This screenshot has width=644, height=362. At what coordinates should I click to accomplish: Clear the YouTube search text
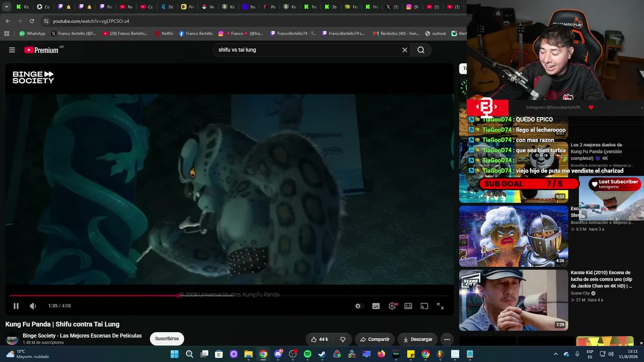coord(405,50)
